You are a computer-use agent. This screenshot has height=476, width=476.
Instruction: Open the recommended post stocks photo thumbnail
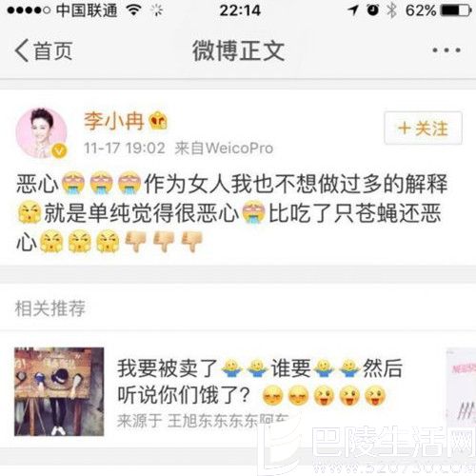tap(59, 391)
